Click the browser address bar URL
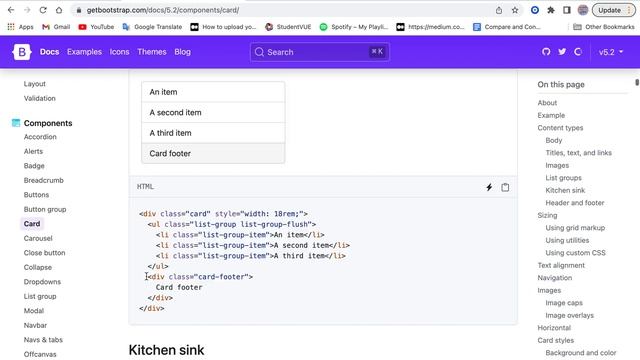The image size is (640, 360). (163, 10)
